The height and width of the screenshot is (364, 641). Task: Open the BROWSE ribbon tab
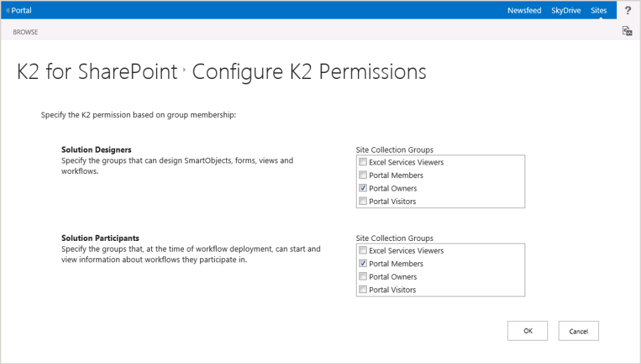click(25, 32)
